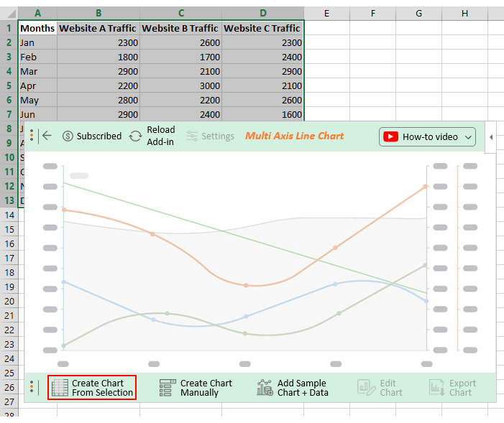
Task: Click Website B value 2600 for Jan
Action: pyautogui.click(x=181, y=42)
